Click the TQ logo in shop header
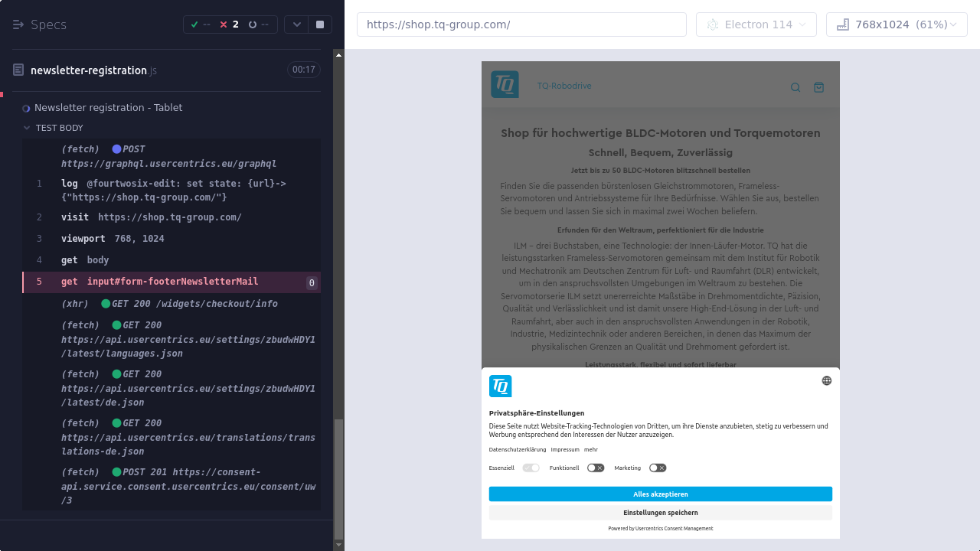The image size is (980, 551). point(505,84)
